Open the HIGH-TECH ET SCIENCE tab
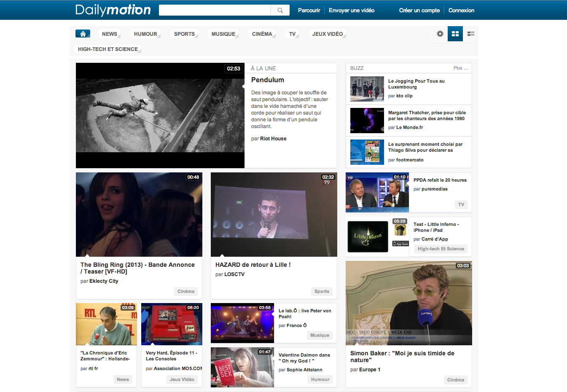567x392 pixels. [x=108, y=49]
